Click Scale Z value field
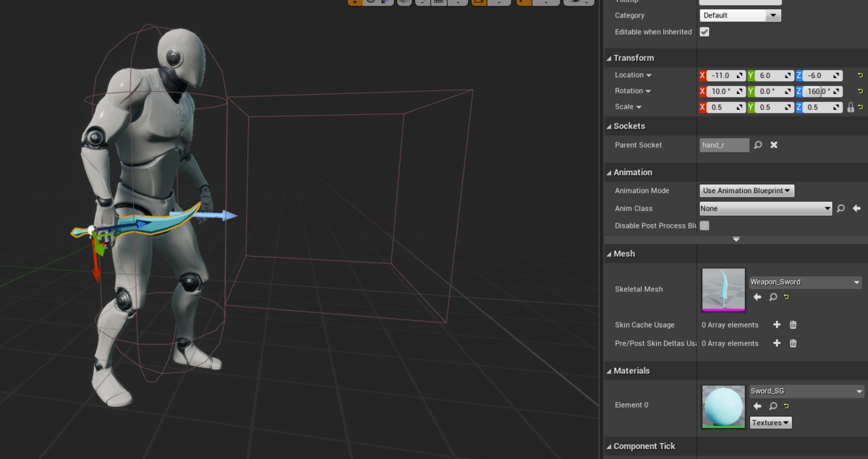The height and width of the screenshot is (459, 868). click(822, 107)
